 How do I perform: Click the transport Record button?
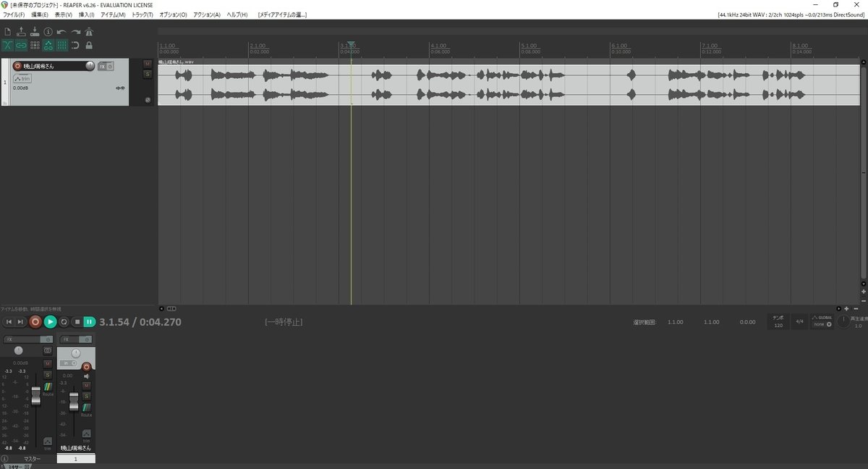click(x=35, y=321)
